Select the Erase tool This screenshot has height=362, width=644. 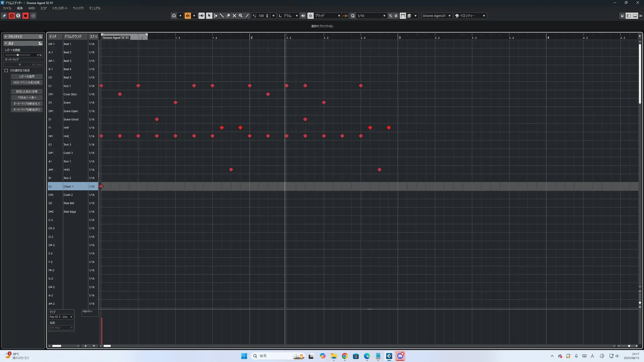pyautogui.click(x=228, y=16)
